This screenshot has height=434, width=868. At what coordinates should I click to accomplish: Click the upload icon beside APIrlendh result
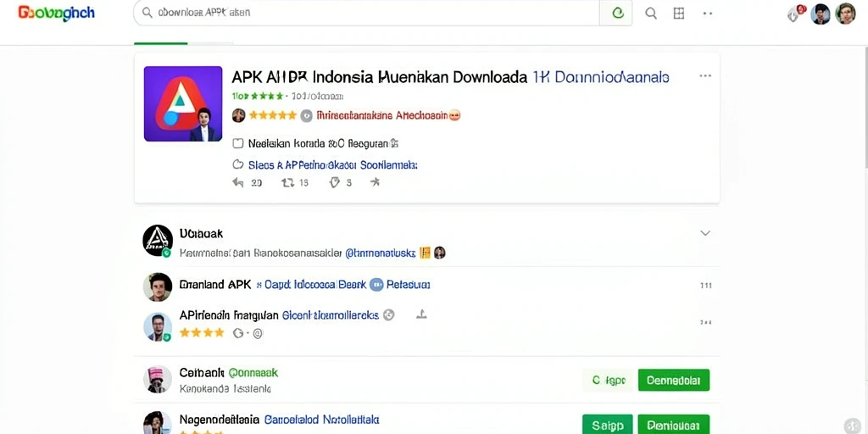click(421, 315)
